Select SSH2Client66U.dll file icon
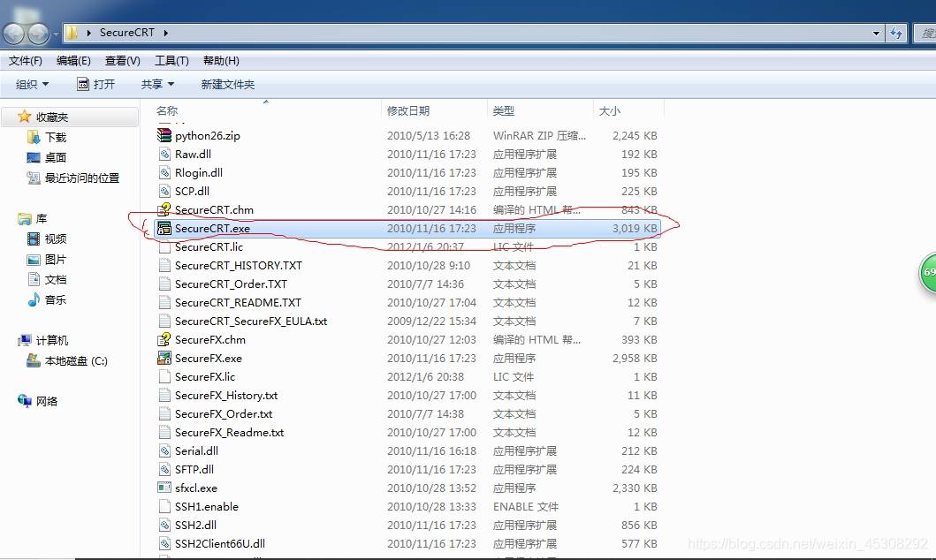This screenshot has height=560, width=936. [164, 543]
